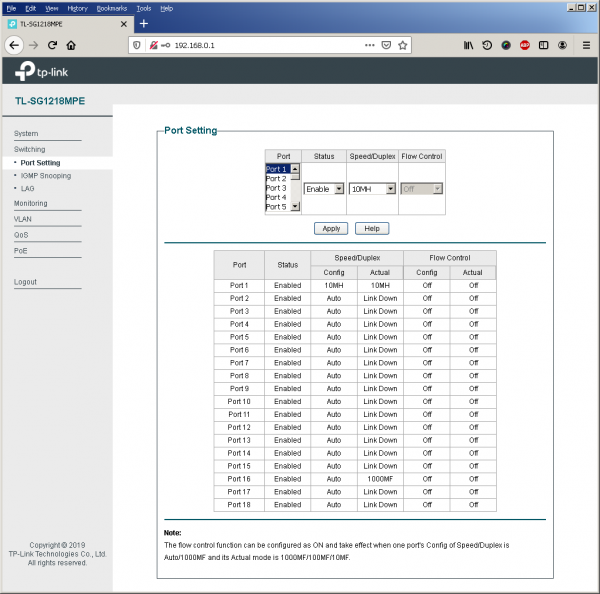Click the Apply button
This screenshot has width=600, height=594.
(x=331, y=228)
